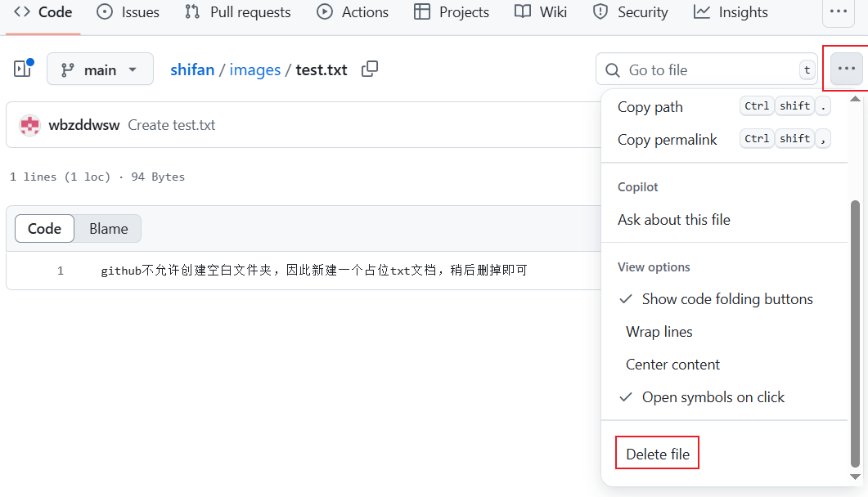This screenshot has height=497, width=868.
Task: Toggle Show code folding buttons
Action: tap(724, 299)
